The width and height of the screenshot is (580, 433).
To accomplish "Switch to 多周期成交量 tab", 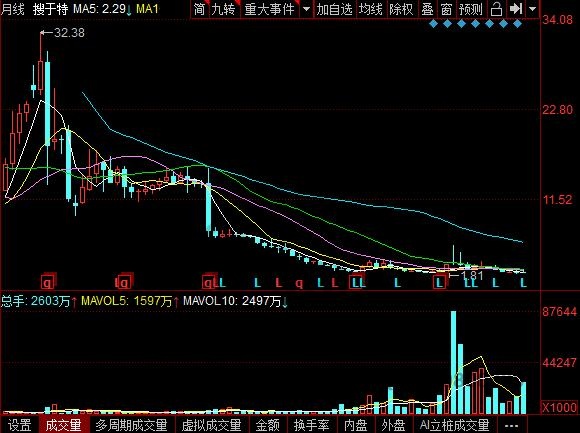I will click(131, 425).
